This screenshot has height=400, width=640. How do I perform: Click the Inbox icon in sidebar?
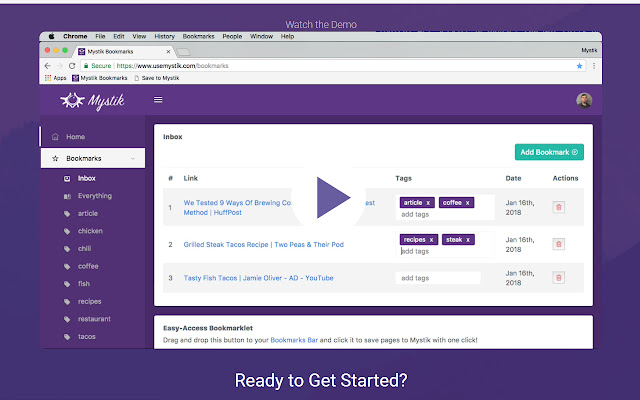pyautogui.click(x=67, y=179)
